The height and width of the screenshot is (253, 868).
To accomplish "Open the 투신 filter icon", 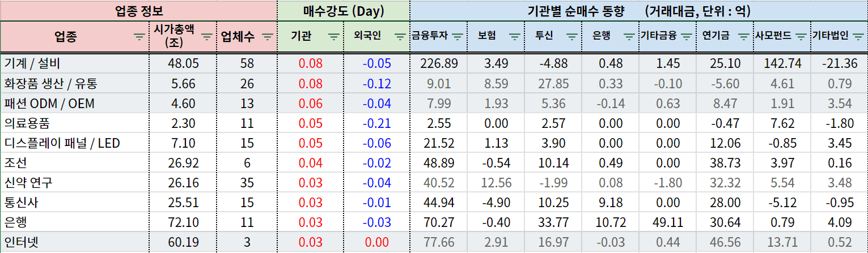I will [x=572, y=37].
